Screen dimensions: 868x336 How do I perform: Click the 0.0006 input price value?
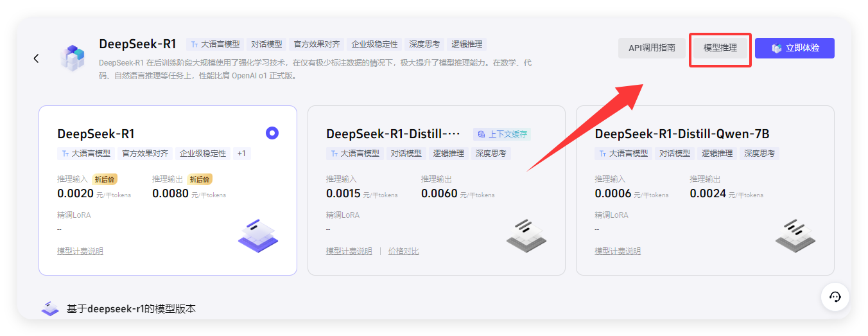pyautogui.click(x=612, y=193)
